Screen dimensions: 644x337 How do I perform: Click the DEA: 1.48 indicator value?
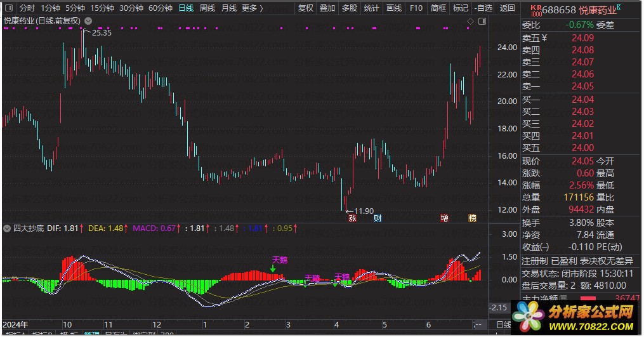(x=106, y=228)
